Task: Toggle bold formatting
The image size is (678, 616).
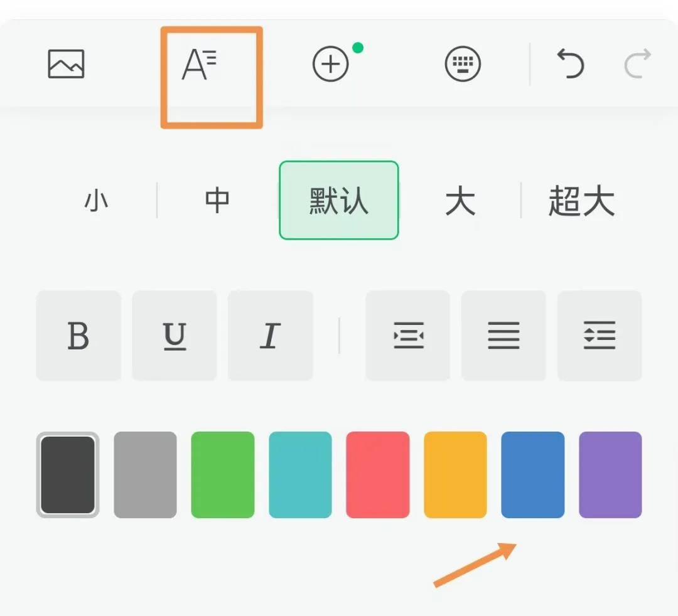Action: (x=78, y=336)
